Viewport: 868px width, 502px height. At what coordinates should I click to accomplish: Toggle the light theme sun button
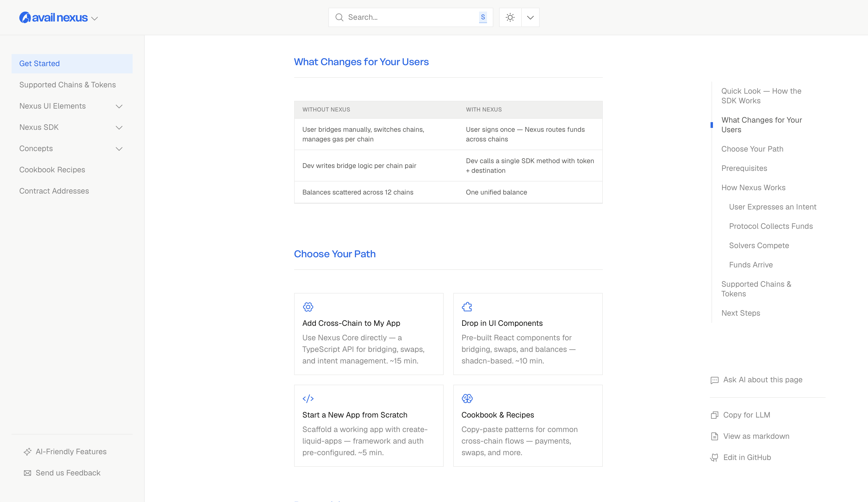[x=510, y=17]
